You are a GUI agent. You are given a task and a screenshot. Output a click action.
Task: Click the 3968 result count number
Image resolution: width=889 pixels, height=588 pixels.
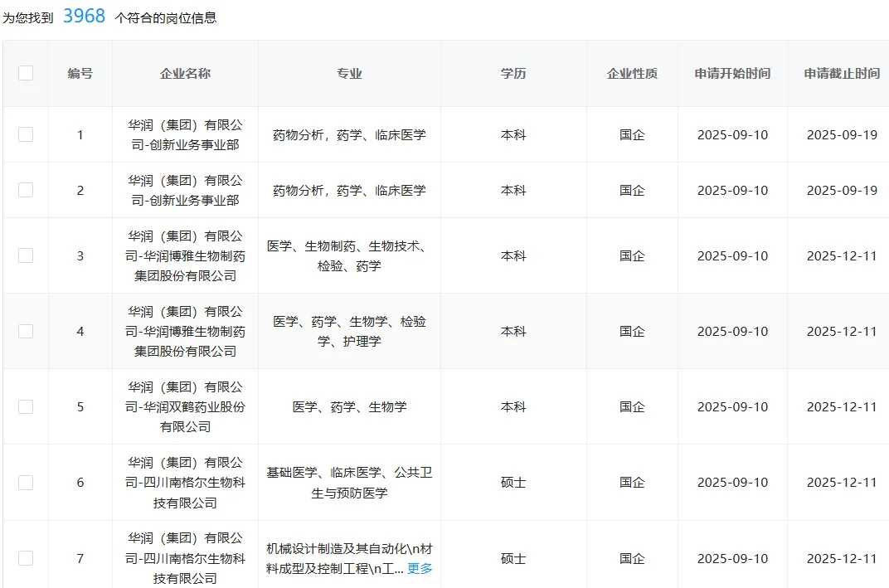(x=84, y=16)
